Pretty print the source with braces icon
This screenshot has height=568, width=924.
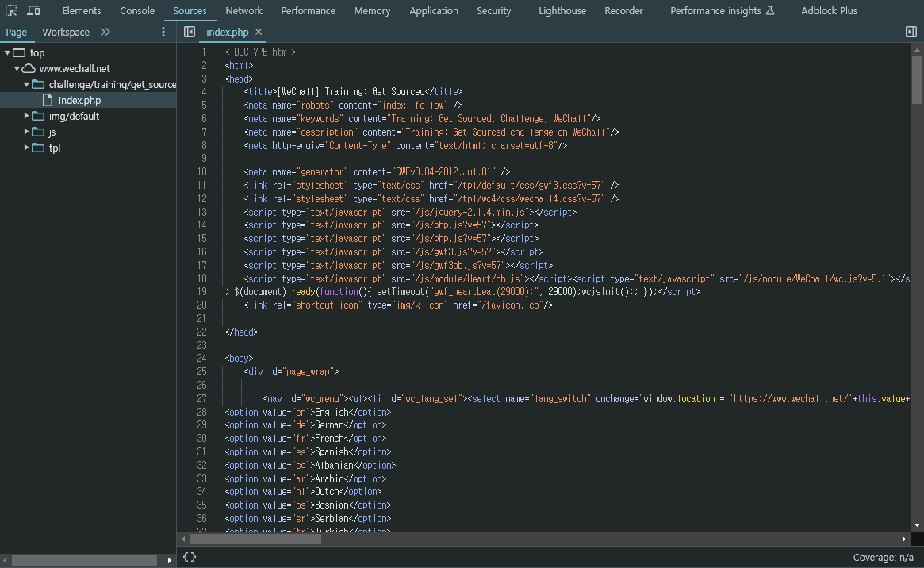point(189,557)
